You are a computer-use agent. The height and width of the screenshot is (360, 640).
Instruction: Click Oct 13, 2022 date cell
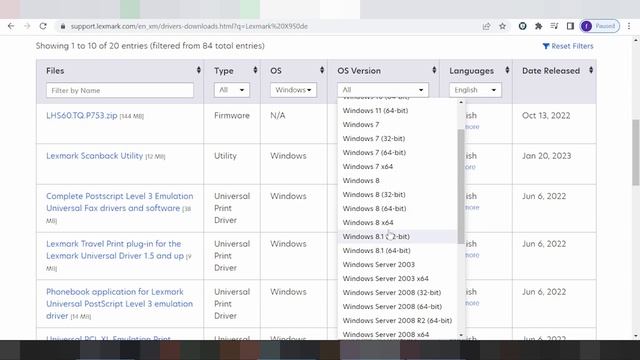coord(546,116)
